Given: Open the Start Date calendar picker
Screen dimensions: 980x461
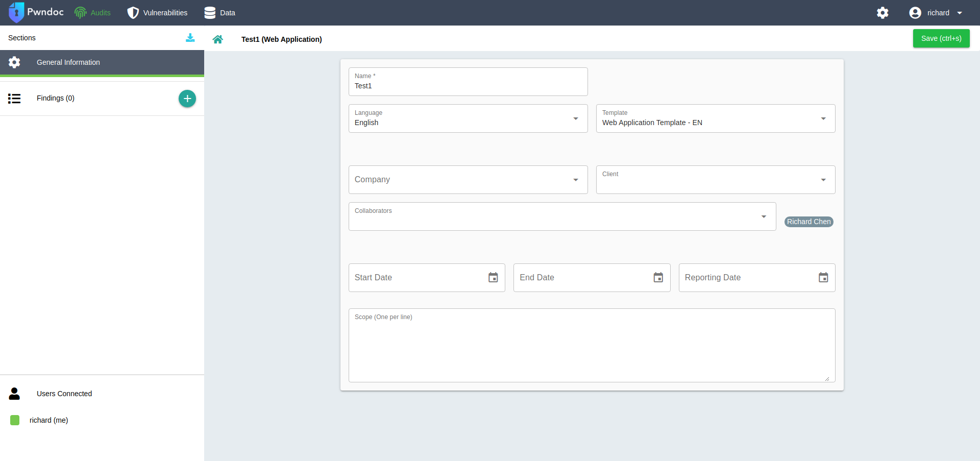Looking at the screenshot, I should tap(493, 278).
